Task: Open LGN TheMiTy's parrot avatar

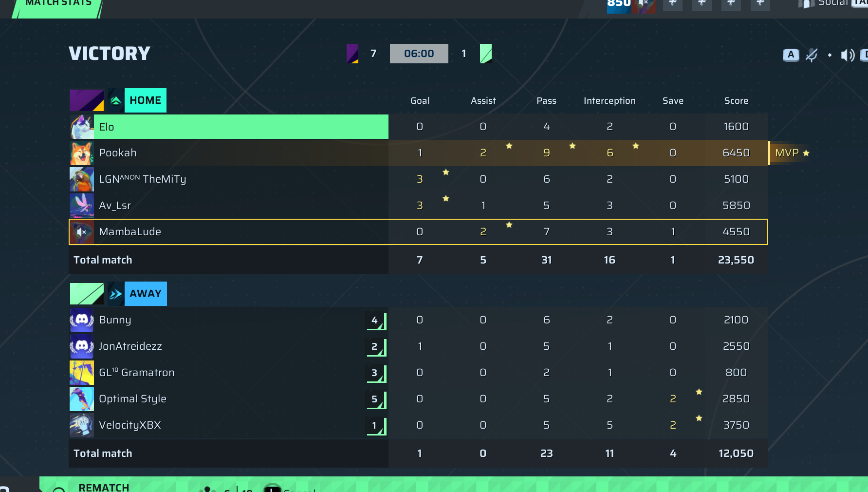Action: tap(82, 179)
